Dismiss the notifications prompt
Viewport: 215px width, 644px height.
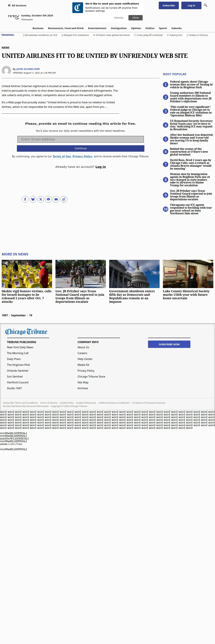click(x=119, y=18)
